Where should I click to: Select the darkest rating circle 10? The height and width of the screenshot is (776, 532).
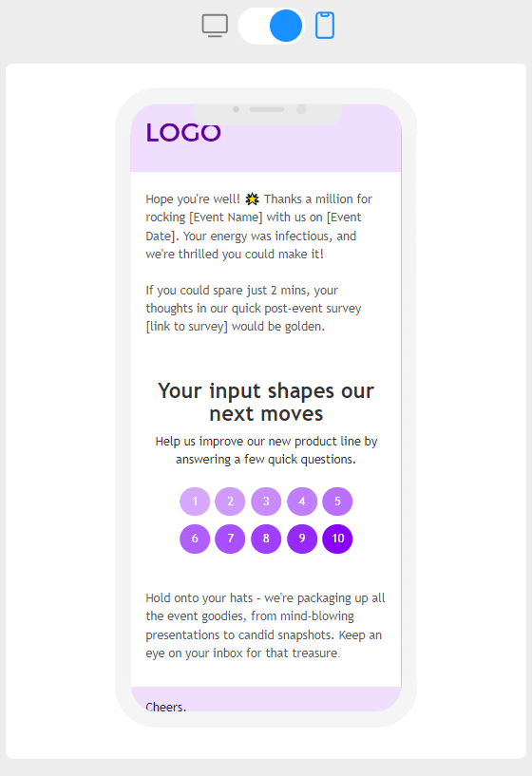pyautogui.click(x=337, y=539)
